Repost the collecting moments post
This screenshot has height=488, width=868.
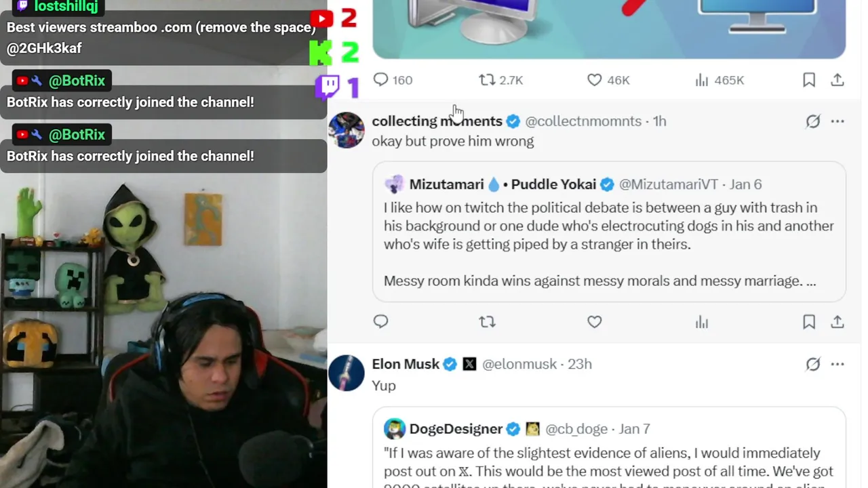click(x=487, y=322)
